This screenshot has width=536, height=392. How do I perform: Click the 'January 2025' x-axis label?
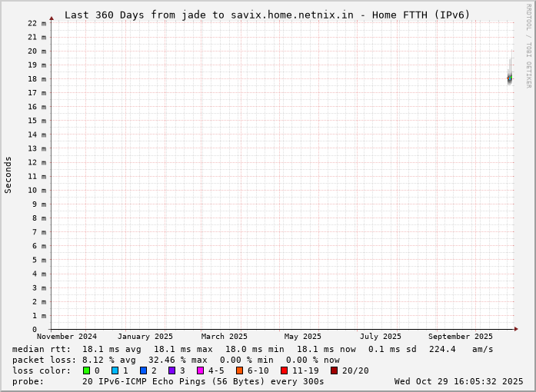click(x=145, y=337)
